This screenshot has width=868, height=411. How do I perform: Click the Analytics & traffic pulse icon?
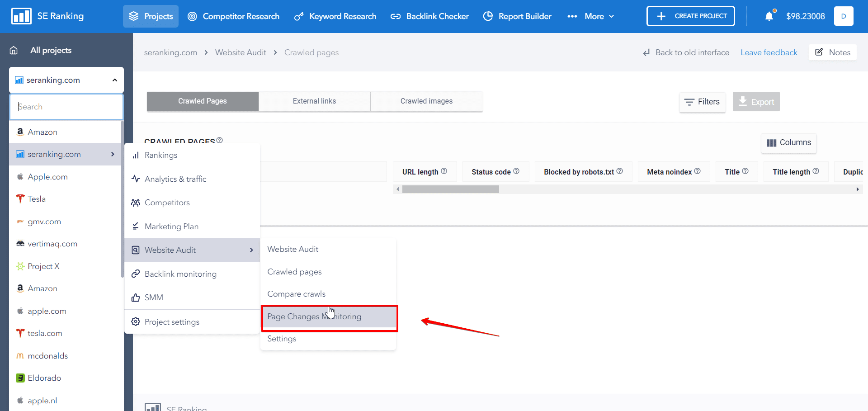pyautogui.click(x=136, y=179)
